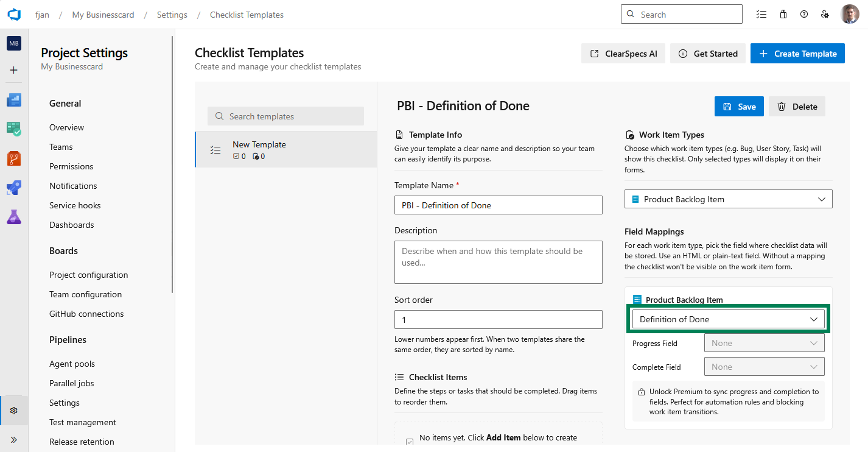Open Permissions settings page
Screen dimensions: 868x452
[x=71, y=166]
